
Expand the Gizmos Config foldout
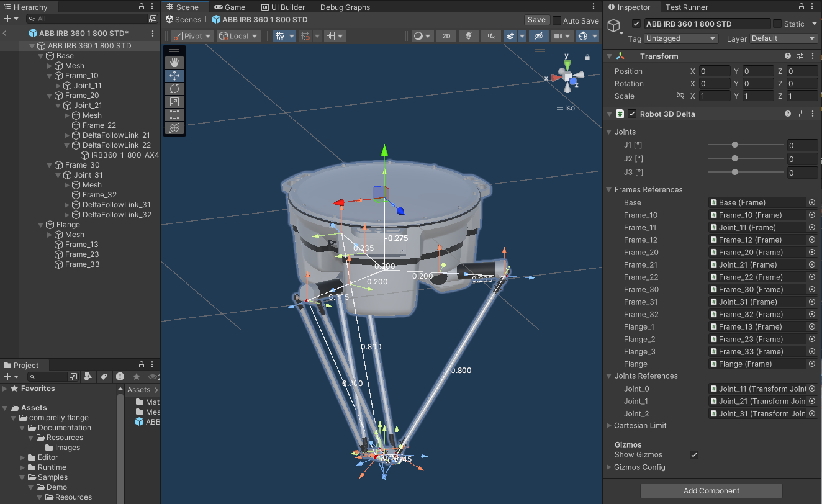pyautogui.click(x=609, y=467)
